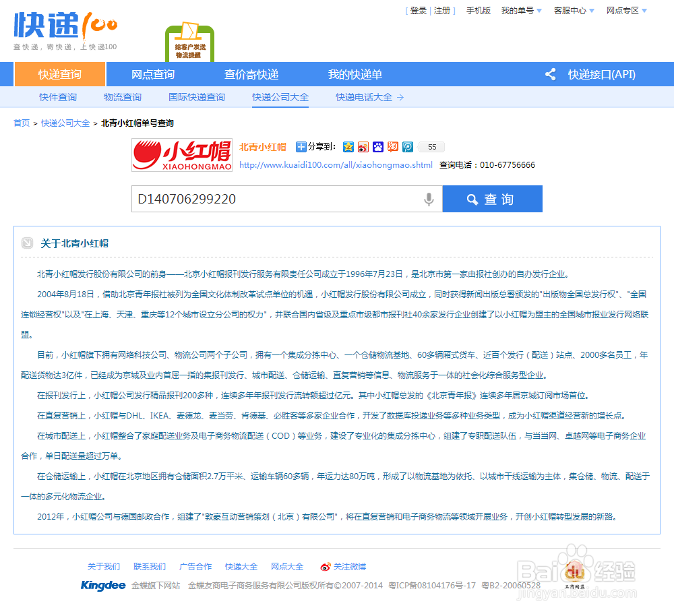Share to QQ Zone star icon
The height and width of the screenshot is (616, 674).
[x=348, y=147]
